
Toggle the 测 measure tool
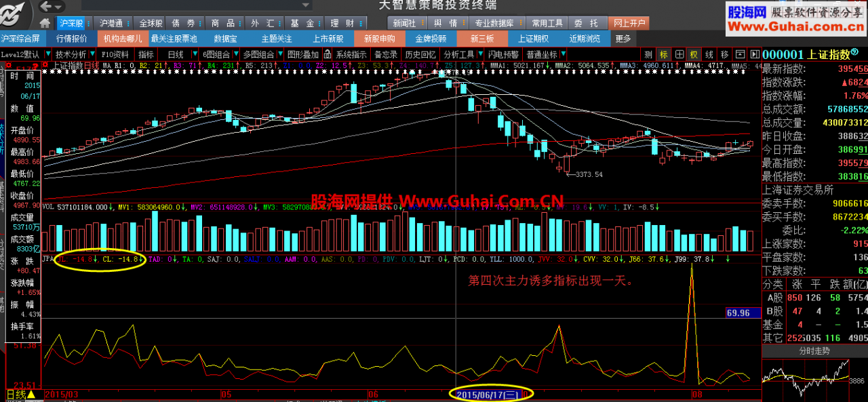[648, 54]
